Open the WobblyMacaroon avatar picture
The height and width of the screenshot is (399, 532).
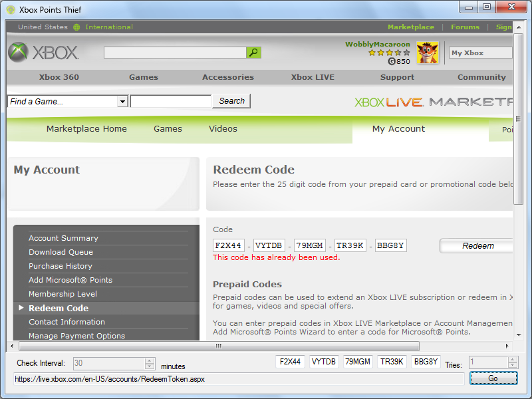428,53
